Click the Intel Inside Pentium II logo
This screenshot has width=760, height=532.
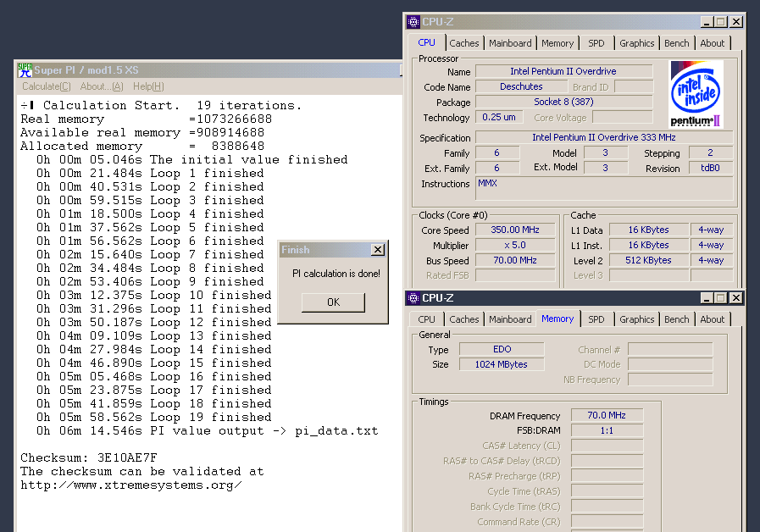tap(696, 94)
